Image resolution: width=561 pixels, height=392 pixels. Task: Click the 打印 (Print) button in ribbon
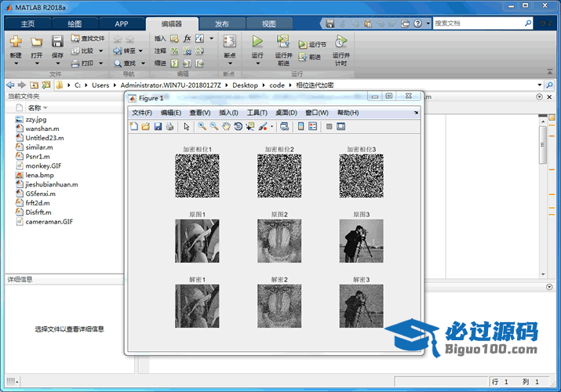82,64
